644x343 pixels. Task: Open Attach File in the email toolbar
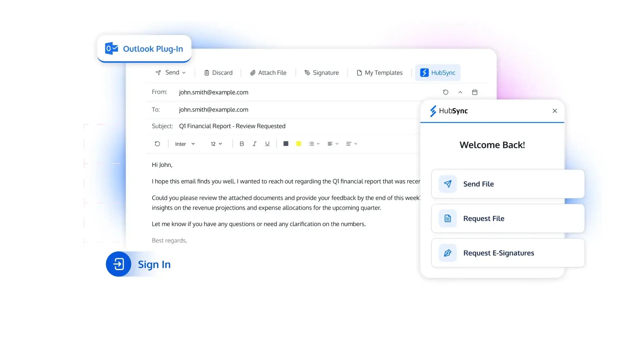pos(268,72)
